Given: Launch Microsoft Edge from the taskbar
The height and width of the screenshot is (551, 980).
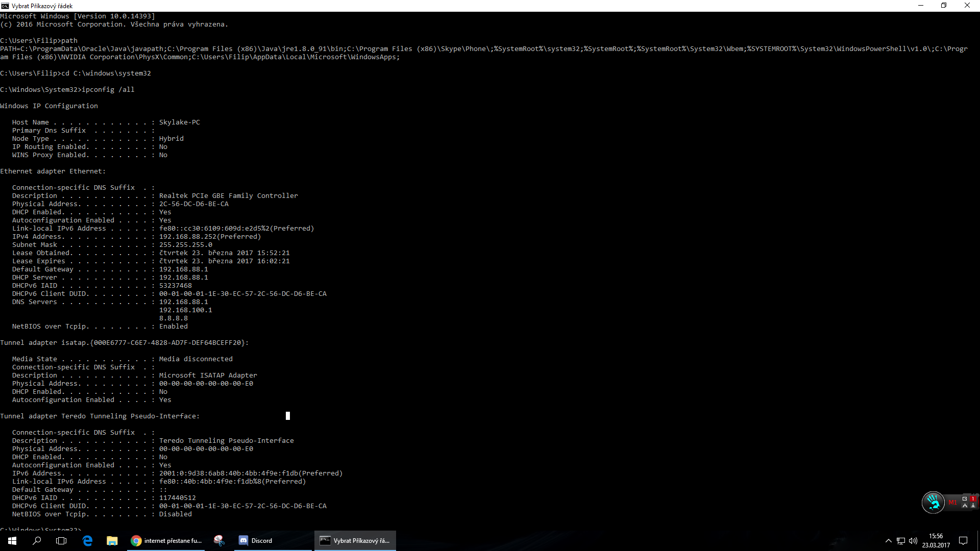Looking at the screenshot, I should (87, 540).
